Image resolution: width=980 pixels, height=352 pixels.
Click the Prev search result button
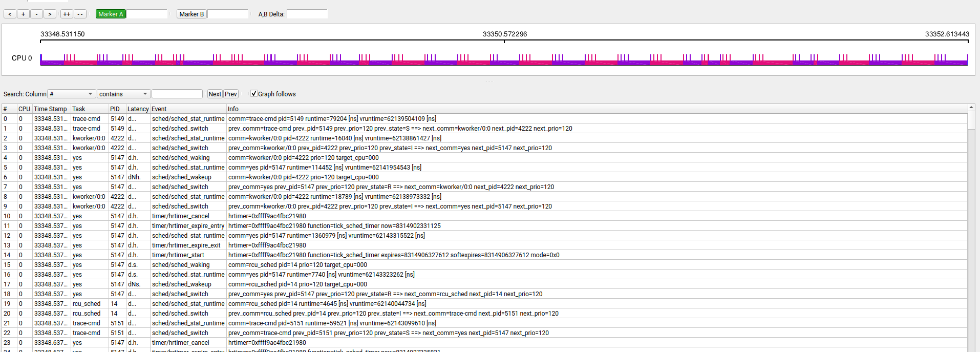click(231, 94)
